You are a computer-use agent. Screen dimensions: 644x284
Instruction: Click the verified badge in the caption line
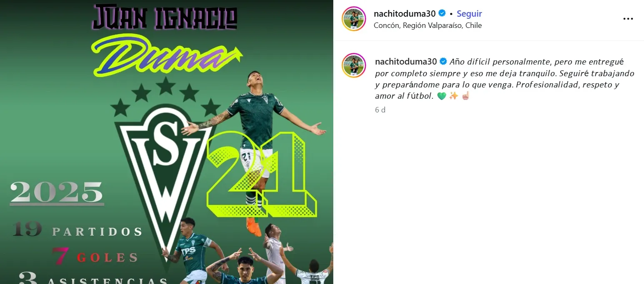[443, 62]
